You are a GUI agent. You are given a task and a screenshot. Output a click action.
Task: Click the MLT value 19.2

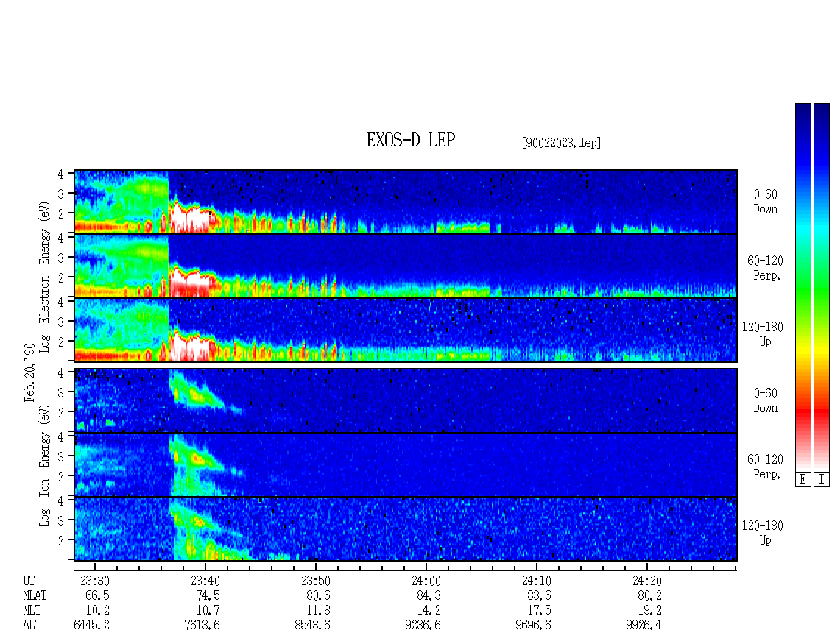649,611
